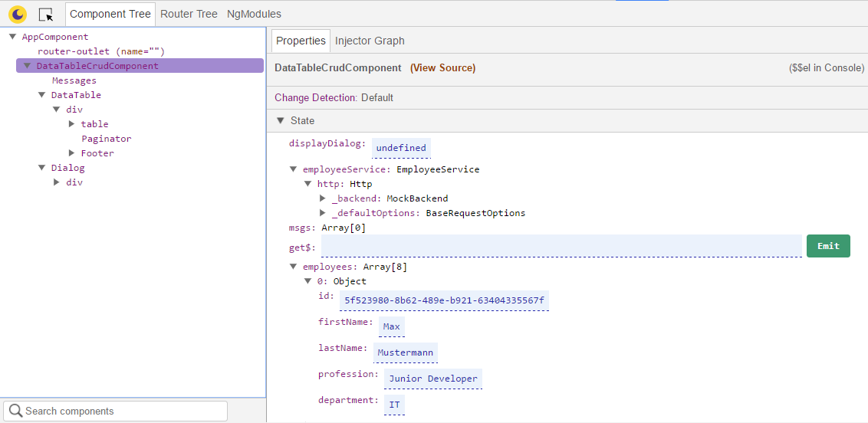Collapse the DataTableCrudComponent node arrow

27,67
